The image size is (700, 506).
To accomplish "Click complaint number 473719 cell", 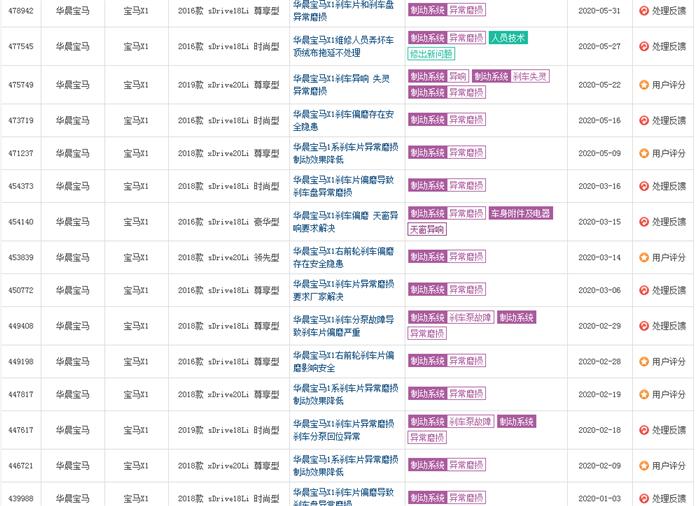I will (x=21, y=120).
